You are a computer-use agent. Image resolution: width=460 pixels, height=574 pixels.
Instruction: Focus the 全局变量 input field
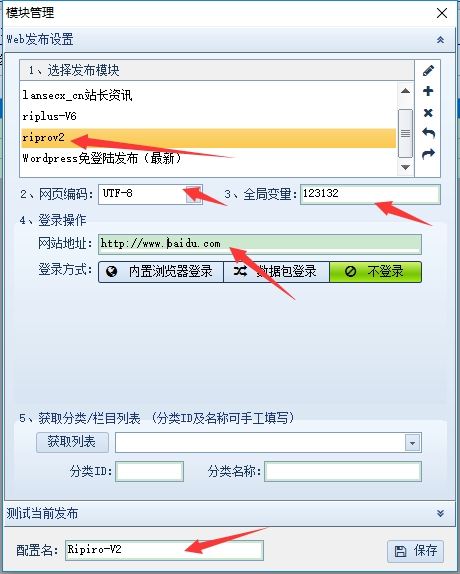370,194
